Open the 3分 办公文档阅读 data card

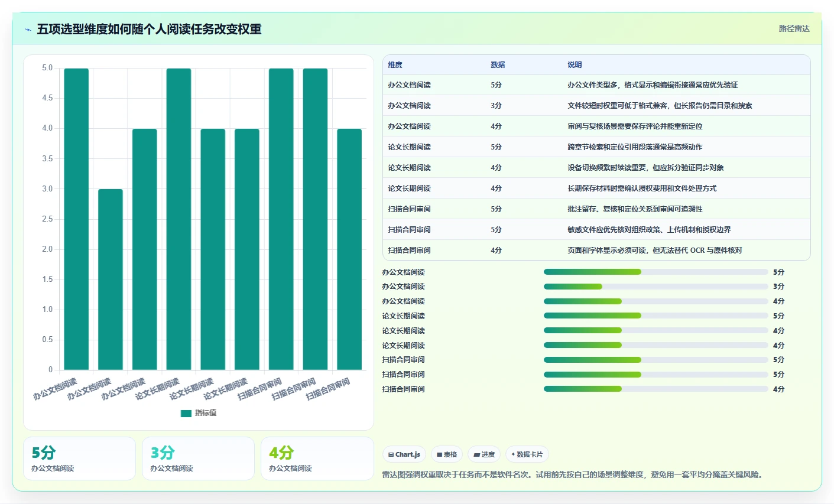198,459
